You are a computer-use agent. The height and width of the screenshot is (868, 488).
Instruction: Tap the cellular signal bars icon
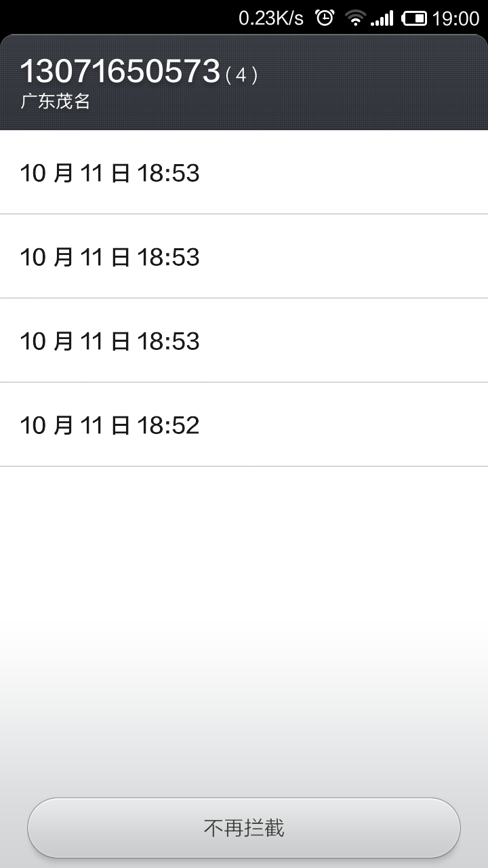[x=382, y=18]
